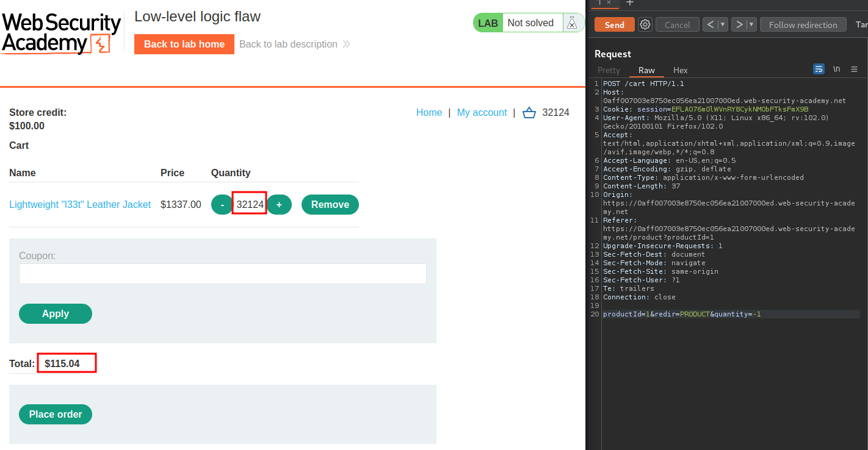The width and height of the screenshot is (868, 450).
Task: Click the Store credit $100.00 amount
Action: 27,126
